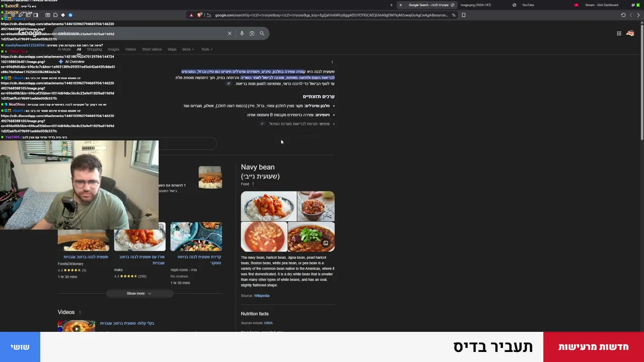The width and height of the screenshot is (644, 362).
Task: Select AI Mode search tab
Action: tap(64, 49)
